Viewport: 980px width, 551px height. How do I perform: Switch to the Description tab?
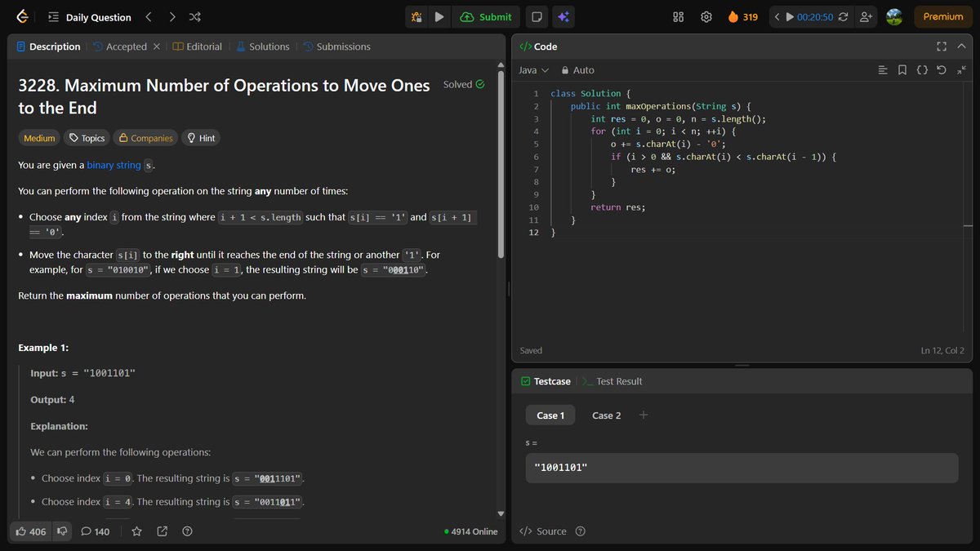pyautogui.click(x=48, y=47)
